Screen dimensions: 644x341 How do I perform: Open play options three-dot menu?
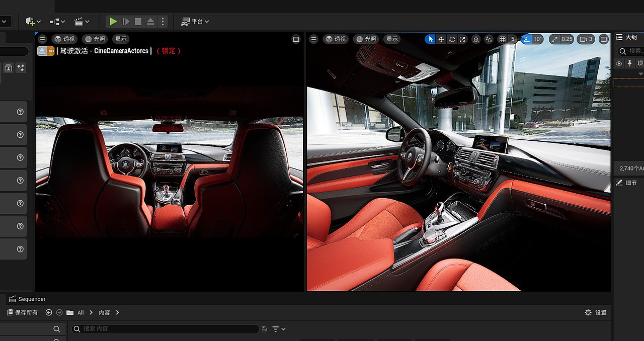point(162,22)
